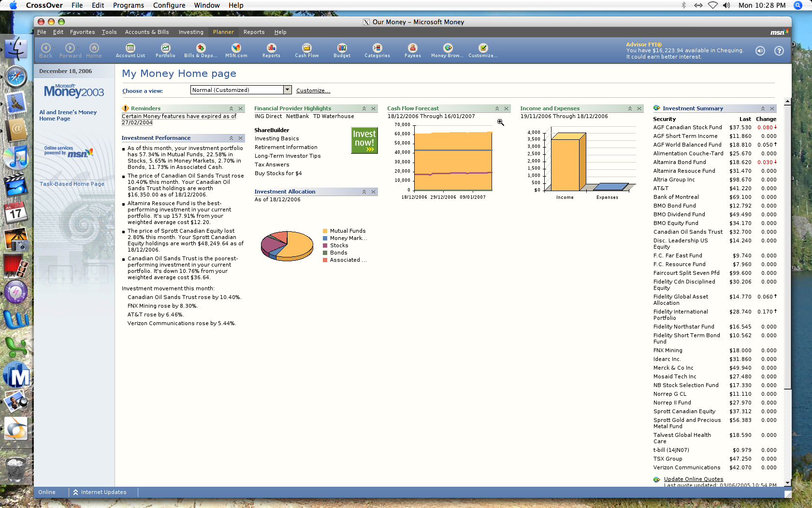
Task: Open the Tools menu
Action: tap(109, 32)
